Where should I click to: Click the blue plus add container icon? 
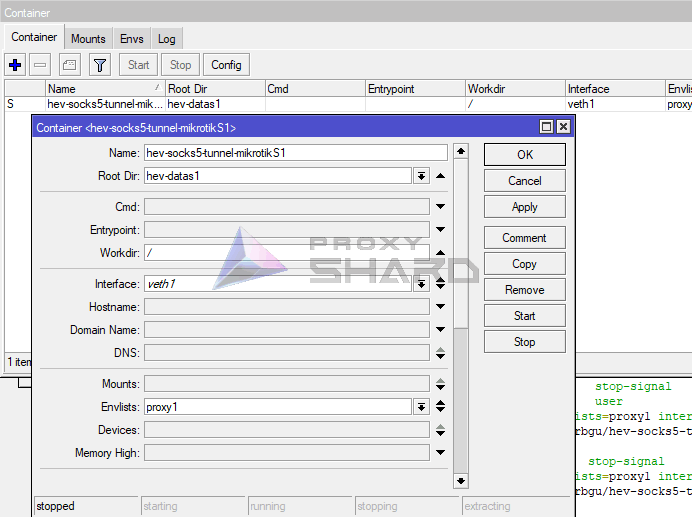tap(15, 65)
